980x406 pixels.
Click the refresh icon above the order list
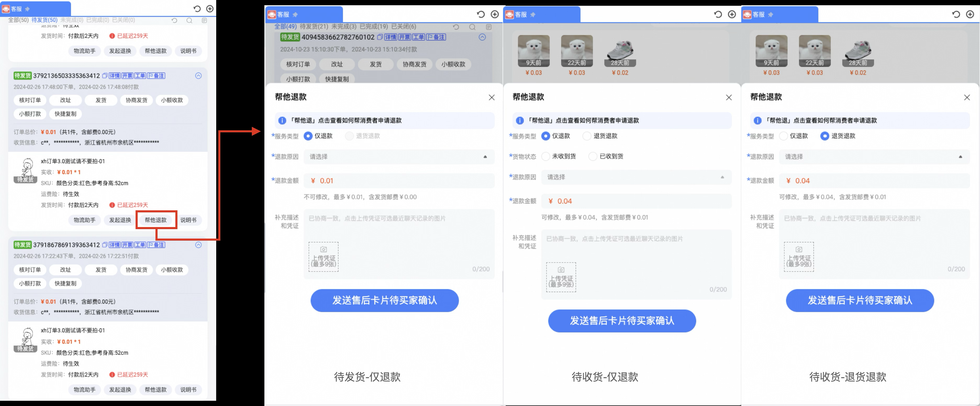(x=175, y=21)
